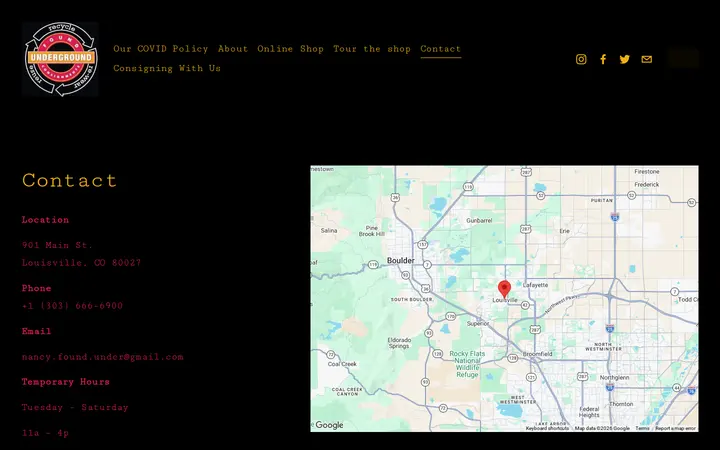Click Rocky Flats National Wildlife Refuge label
This screenshot has width=720, height=450.
tap(467, 364)
